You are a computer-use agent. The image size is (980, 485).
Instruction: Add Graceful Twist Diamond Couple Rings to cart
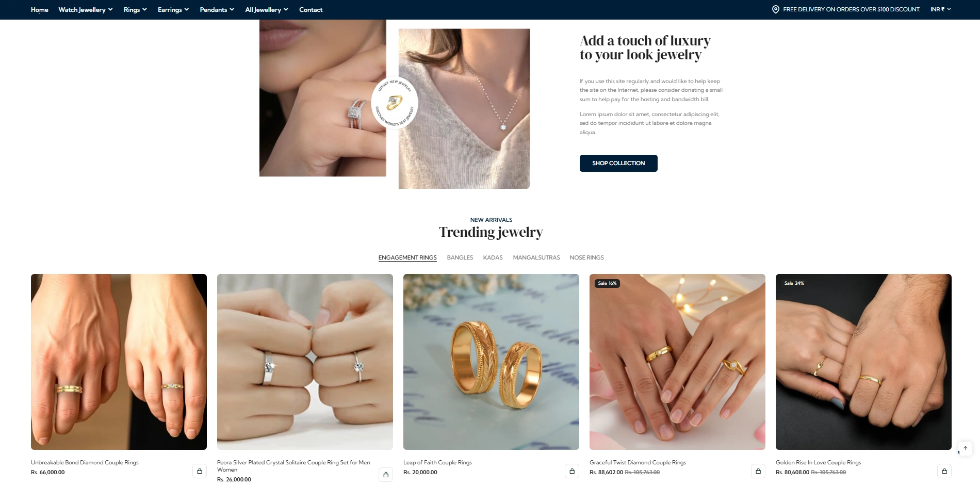tap(758, 471)
